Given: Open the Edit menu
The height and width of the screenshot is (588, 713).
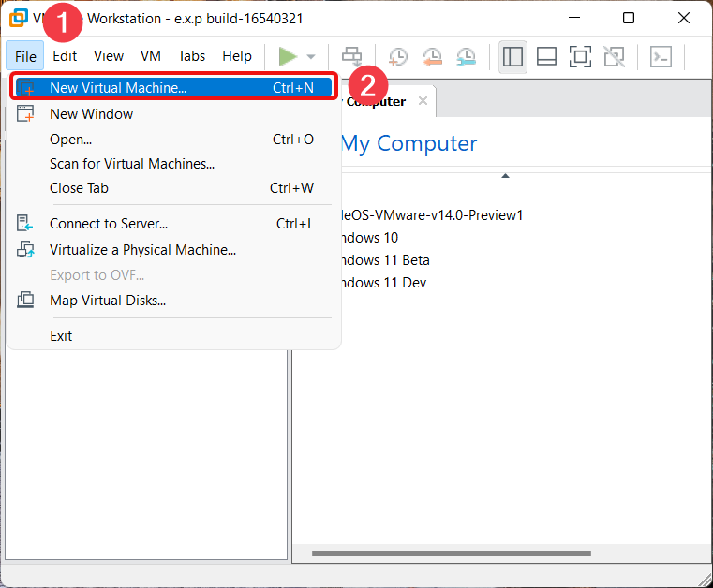Looking at the screenshot, I should point(65,56).
